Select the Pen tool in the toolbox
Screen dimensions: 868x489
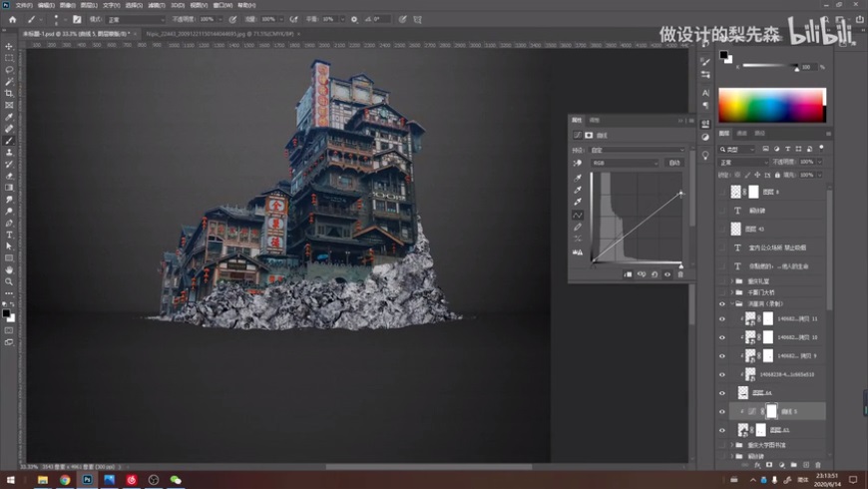tap(9, 224)
